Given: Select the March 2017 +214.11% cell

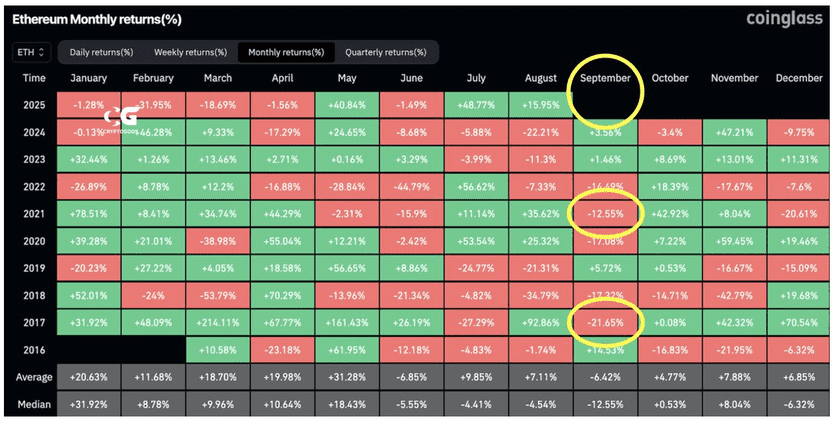Looking at the screenshot, I should pyautogui.click(x=218, y=322).
